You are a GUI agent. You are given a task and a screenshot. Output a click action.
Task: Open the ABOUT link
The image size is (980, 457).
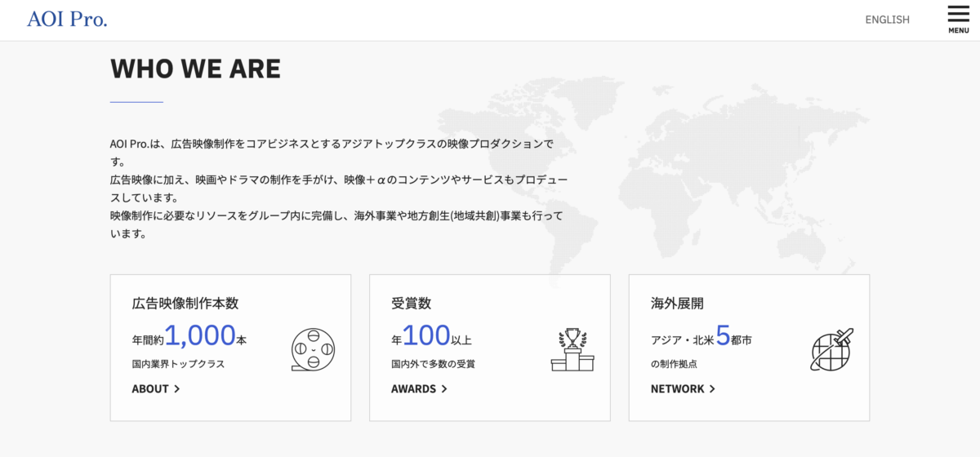150,389
